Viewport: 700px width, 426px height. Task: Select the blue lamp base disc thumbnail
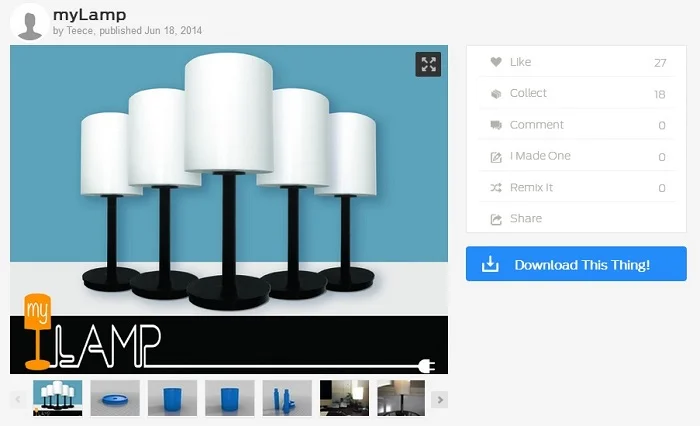115,398
